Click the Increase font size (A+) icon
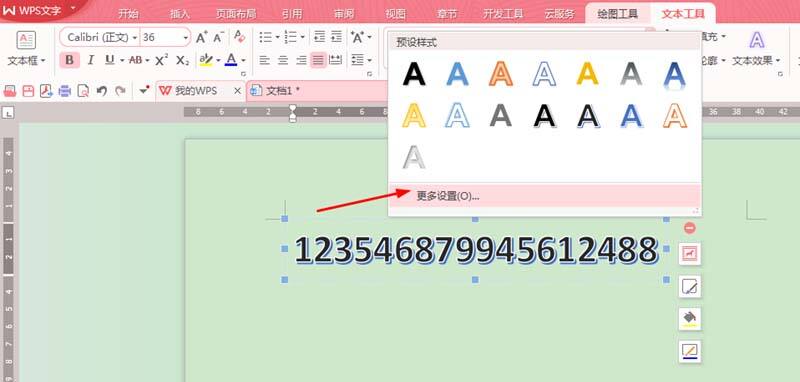 pos(202,37)
